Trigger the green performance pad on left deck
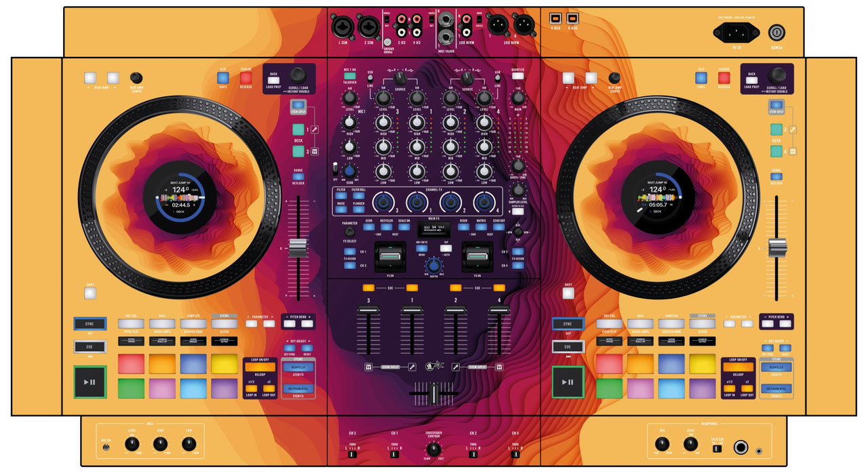 pyautogui.click(x=131, y=388)
